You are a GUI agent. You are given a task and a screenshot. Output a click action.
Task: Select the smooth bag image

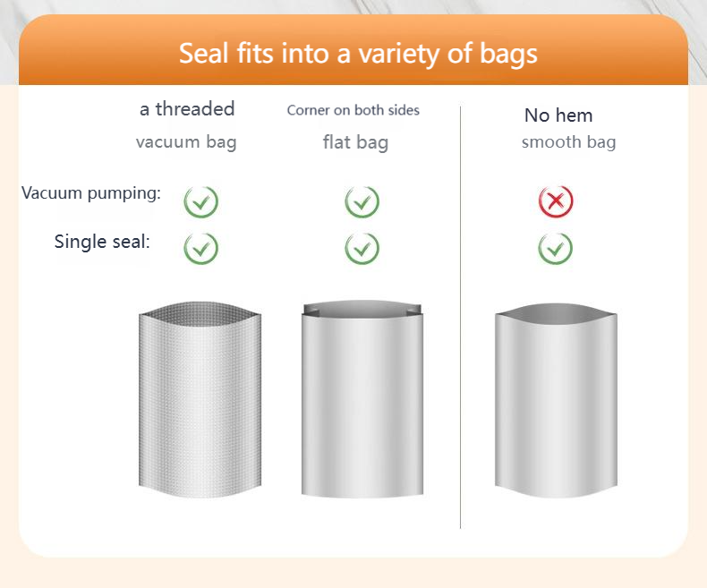pyautogui.click(x=556, y=403)
